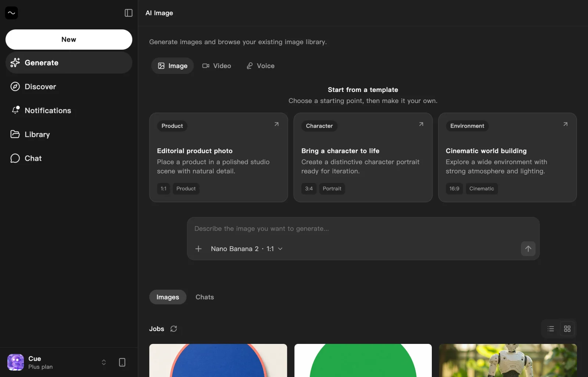Open Discover via the compass icon
The height and width of the screenshot is (377, 588).
(15, 86)
